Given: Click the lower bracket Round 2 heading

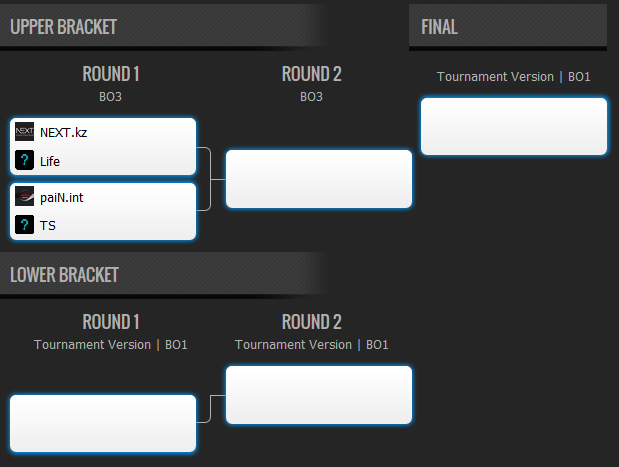Looking at the screenshot, I should (311, 322).
